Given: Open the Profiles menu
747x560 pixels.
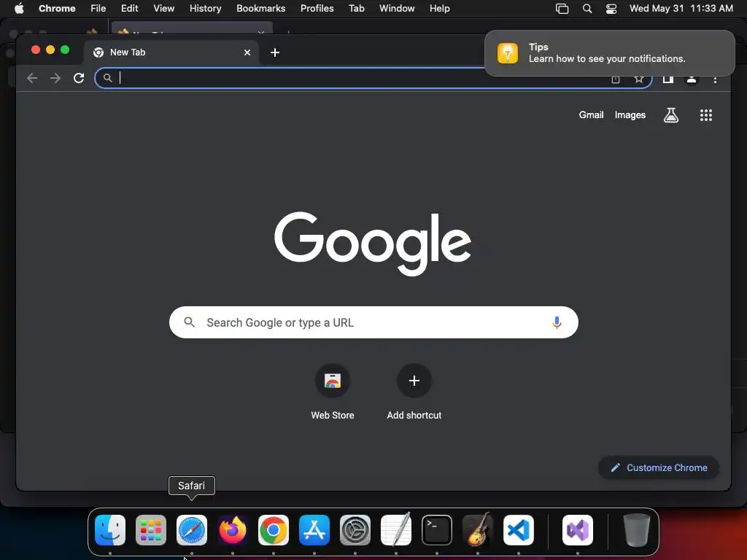Looking at the screenshot, I should pyautogui.click(x=317, y=8).
